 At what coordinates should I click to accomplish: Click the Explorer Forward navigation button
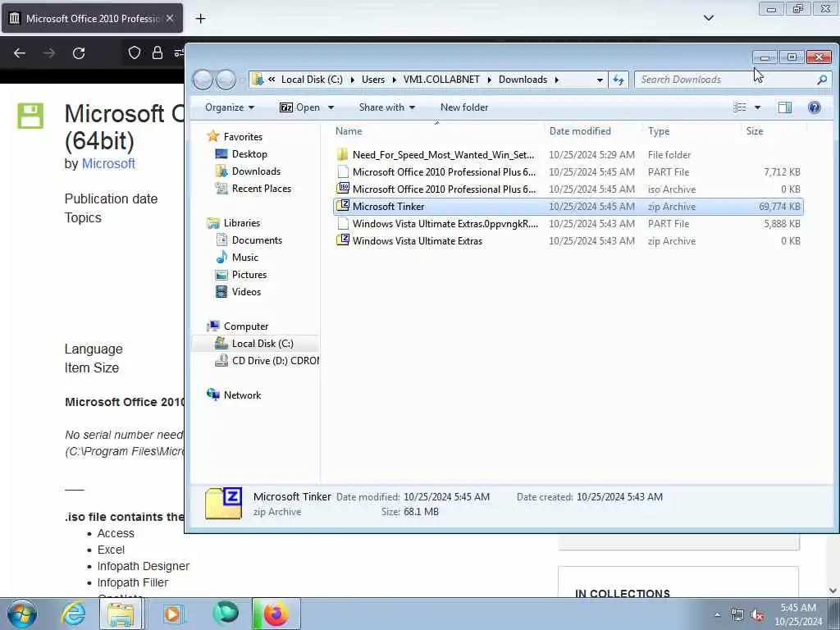tap(226, 80)
